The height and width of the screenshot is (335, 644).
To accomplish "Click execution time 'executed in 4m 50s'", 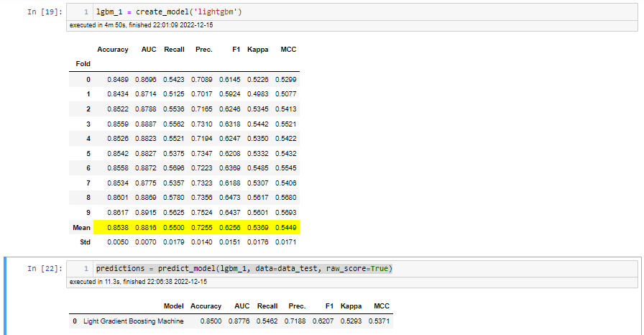I will click(x=141, y=25).
